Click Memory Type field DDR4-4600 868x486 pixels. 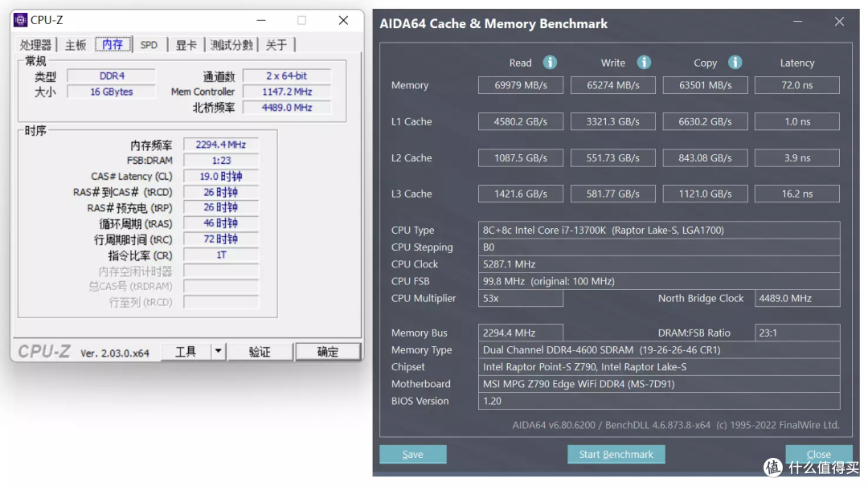point(659,349)
